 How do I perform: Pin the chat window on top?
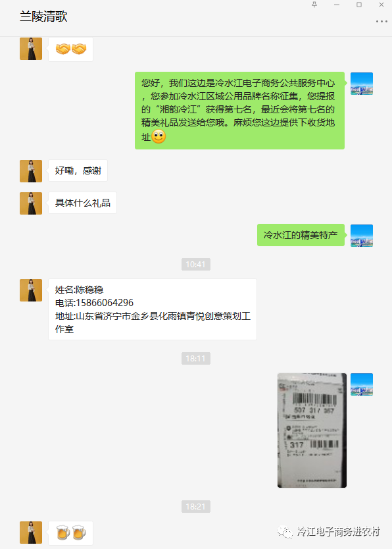pyautogui.click(x=314, y=5)
